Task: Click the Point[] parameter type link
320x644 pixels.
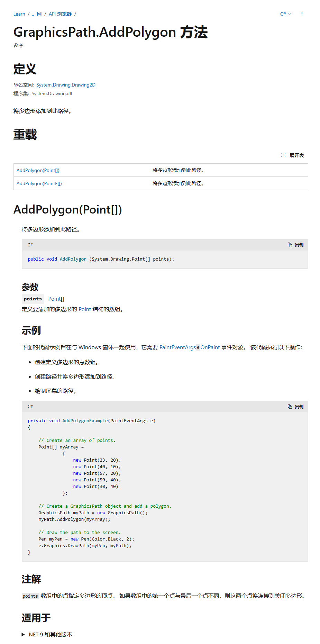Action: pos(56,299)
